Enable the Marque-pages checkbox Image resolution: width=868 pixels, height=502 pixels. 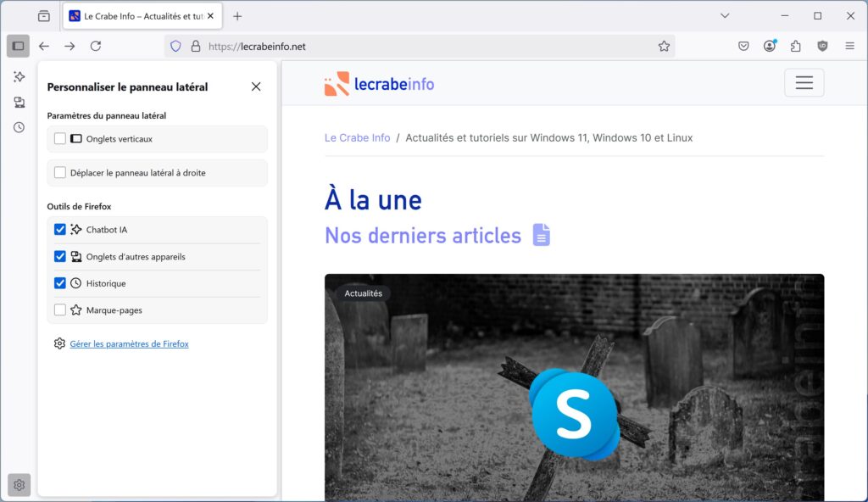click(x=60, y=310)
